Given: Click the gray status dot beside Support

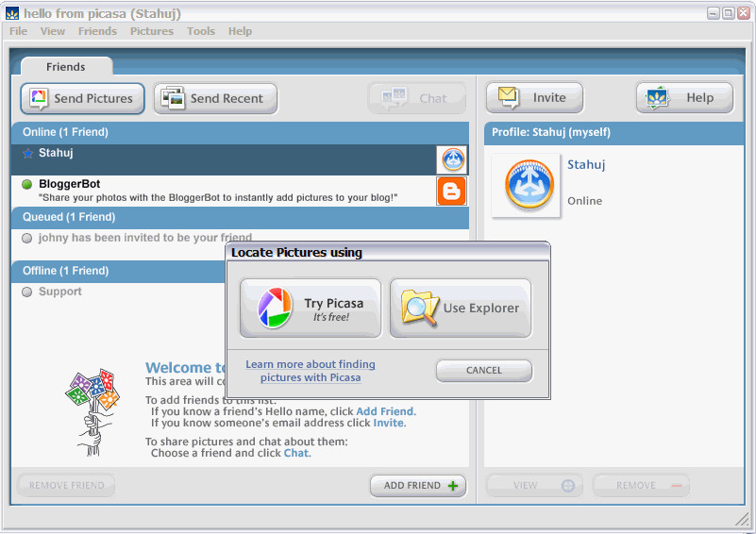Looking at the screenshot, I should pos(27,292).
